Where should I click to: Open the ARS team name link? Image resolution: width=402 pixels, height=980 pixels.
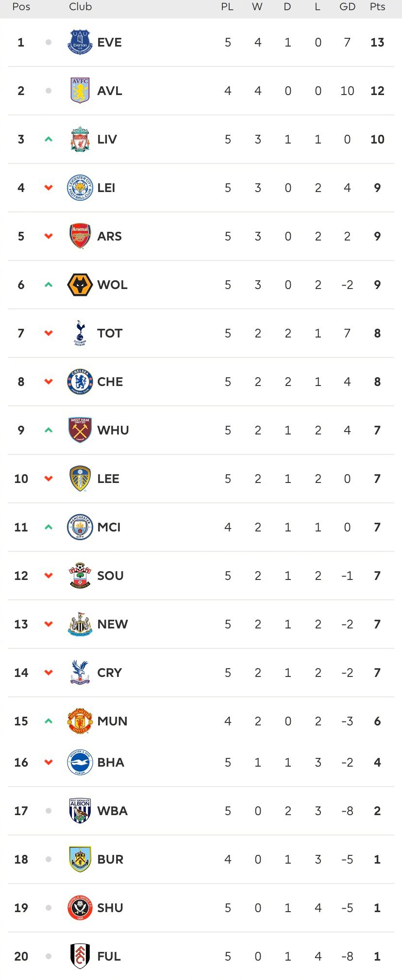click(x=109, y=236)
